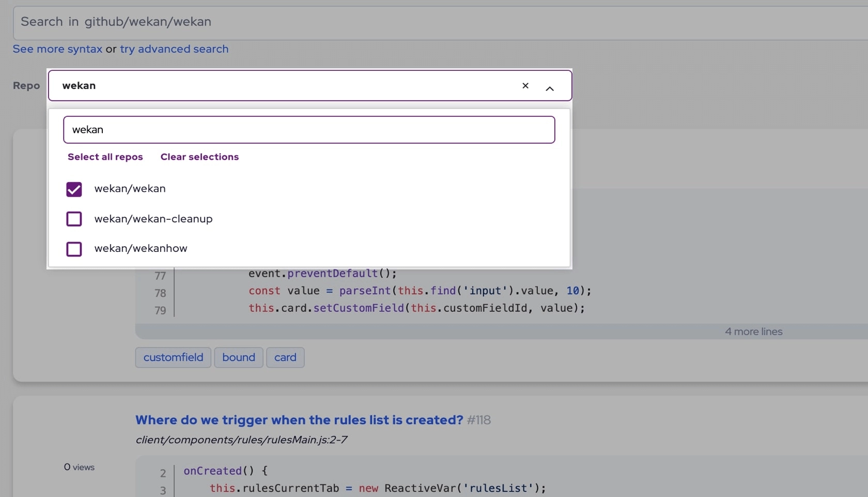
Task: Select the customfield tag
Action: click(173, 357)
